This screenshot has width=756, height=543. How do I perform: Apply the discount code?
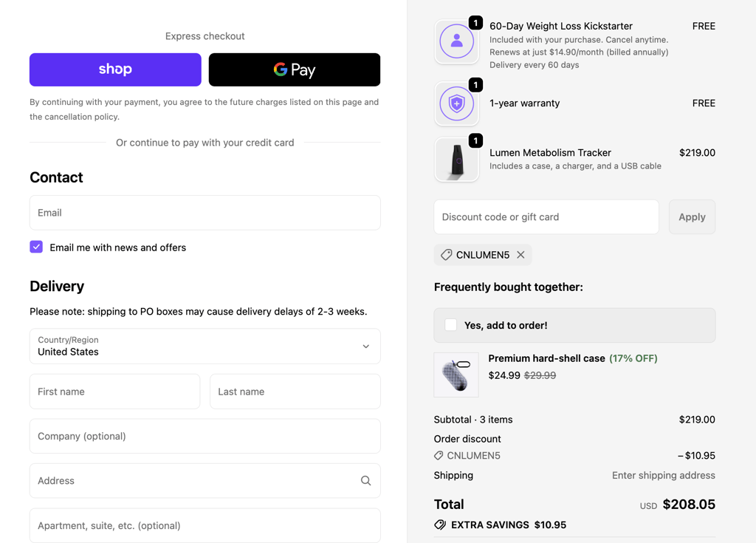pos(692,217)
